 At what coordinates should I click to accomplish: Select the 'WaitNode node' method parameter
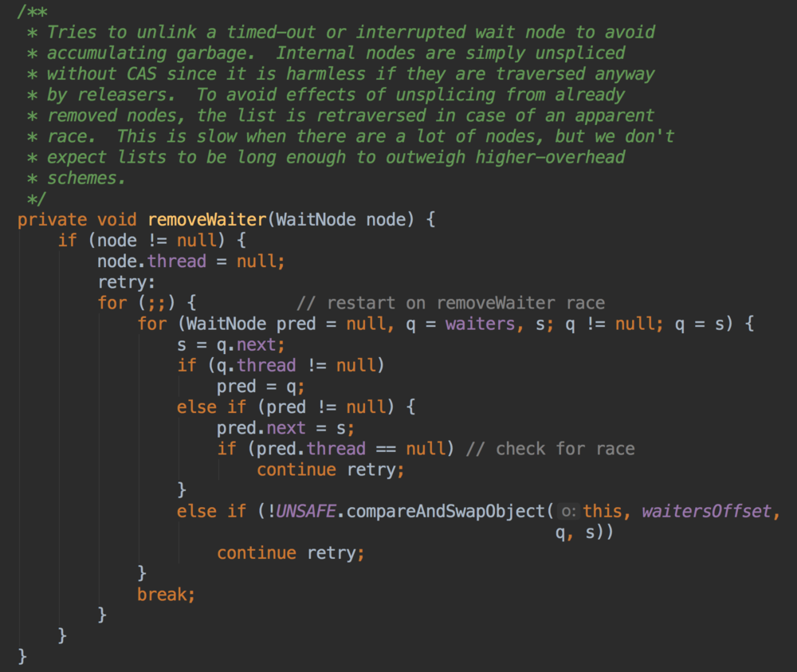click(x=341, y=219)
